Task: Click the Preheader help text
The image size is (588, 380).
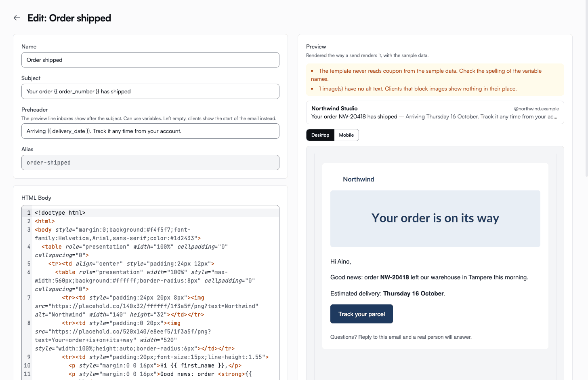Action: tap(149, 118)
